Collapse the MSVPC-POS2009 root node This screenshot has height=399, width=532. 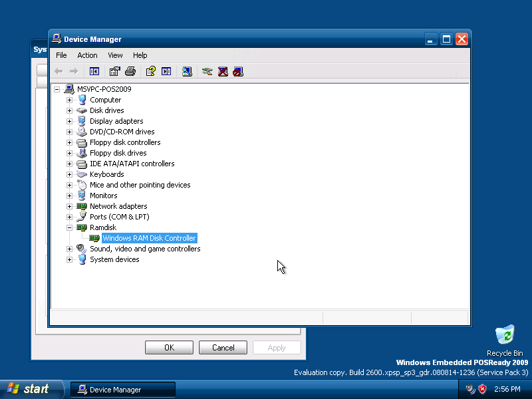point(57,89)
